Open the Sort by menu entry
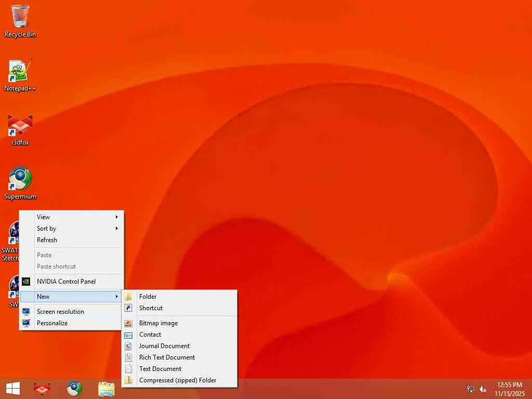Viewport: 532px width, 399px height. click(71, 229)
